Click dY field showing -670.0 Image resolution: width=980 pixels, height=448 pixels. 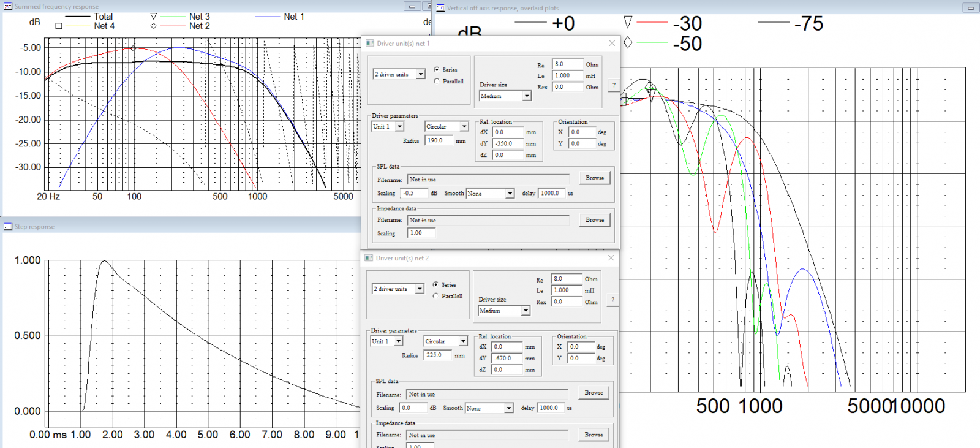[x=507, y=358]
